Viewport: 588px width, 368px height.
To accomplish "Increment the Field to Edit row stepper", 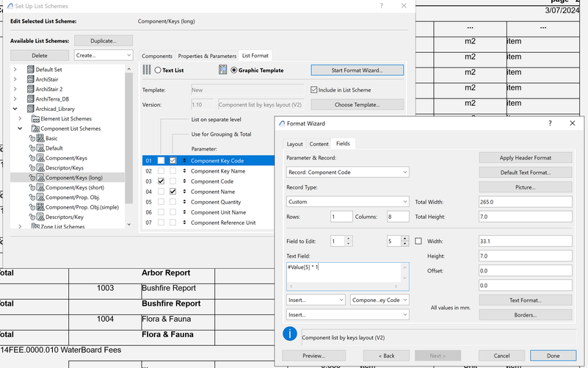I will point(348,238).
